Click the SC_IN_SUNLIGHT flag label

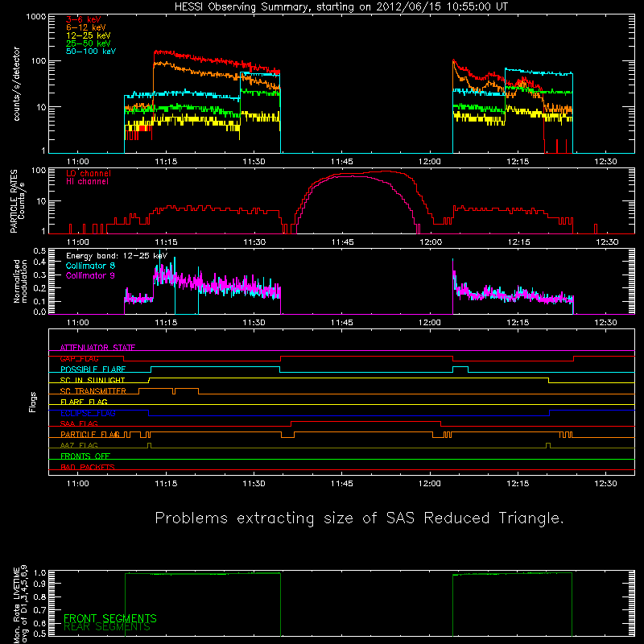[93, 380]
